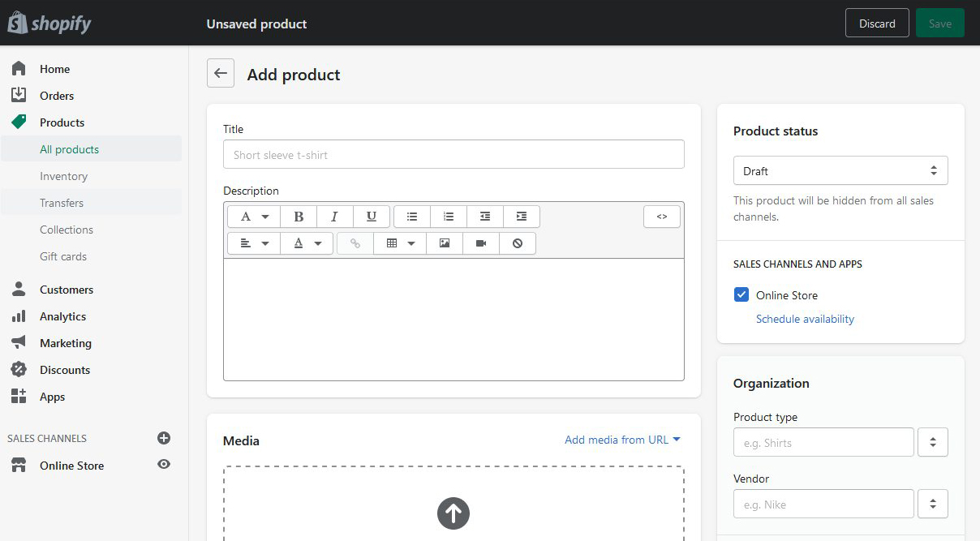Apply underline formatting in the editor
Viewport: 980px width, 541px height.
point(371,217)
